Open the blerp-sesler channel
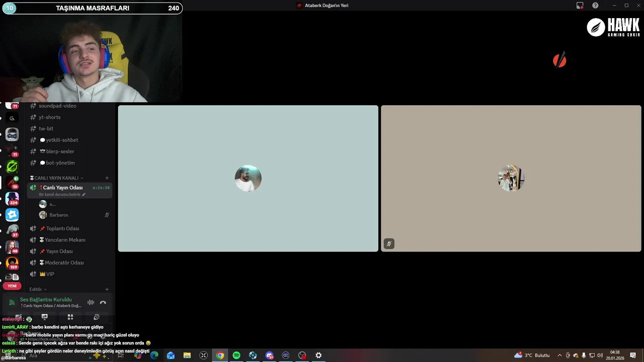 (x=69, y=151)
